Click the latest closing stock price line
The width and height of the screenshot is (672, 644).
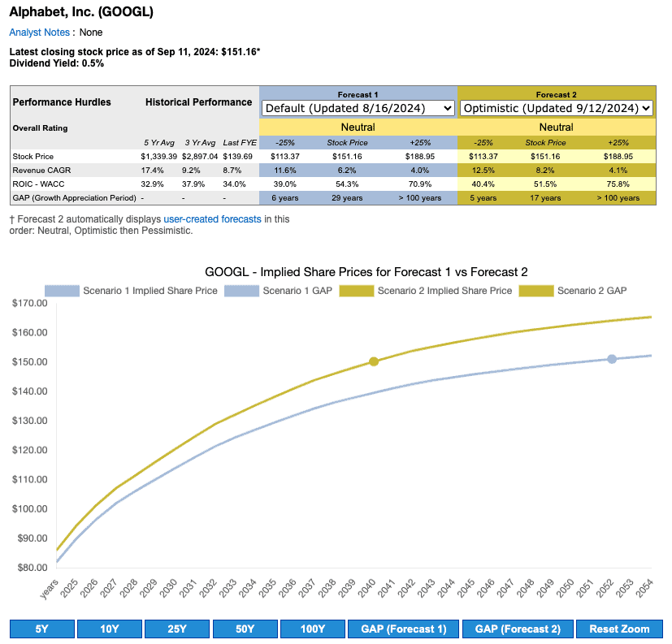click(x=135, y=52)
